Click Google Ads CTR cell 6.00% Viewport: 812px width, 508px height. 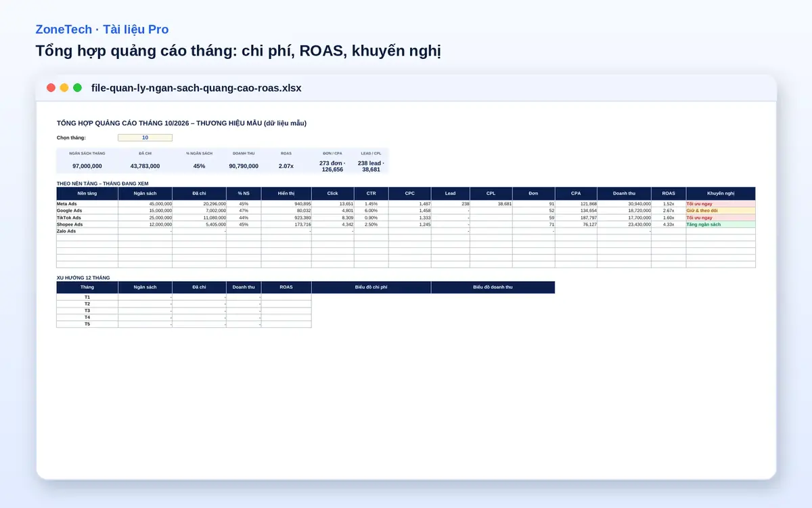[x=371, y=211]
